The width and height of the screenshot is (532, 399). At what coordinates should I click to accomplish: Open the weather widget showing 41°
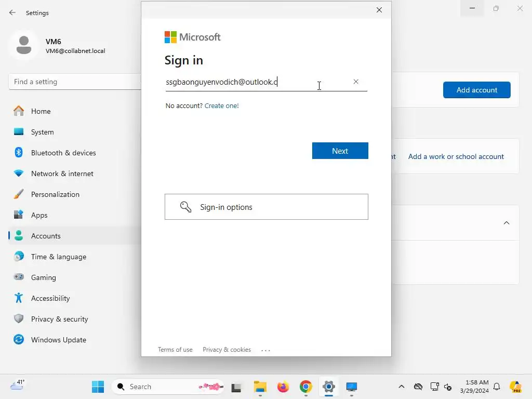pyautogui.click(x=17, y=385)
